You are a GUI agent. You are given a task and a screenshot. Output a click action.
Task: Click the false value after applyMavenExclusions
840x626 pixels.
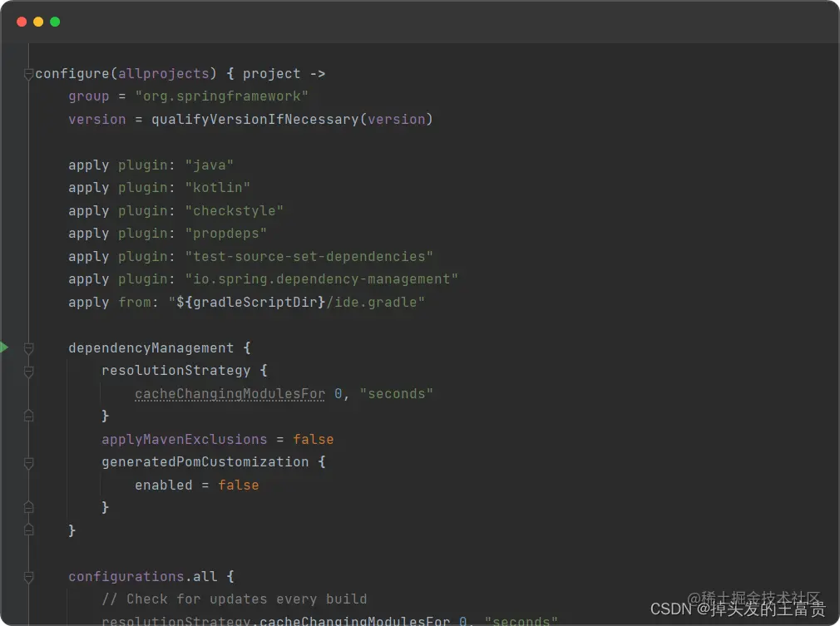[314, 439]
